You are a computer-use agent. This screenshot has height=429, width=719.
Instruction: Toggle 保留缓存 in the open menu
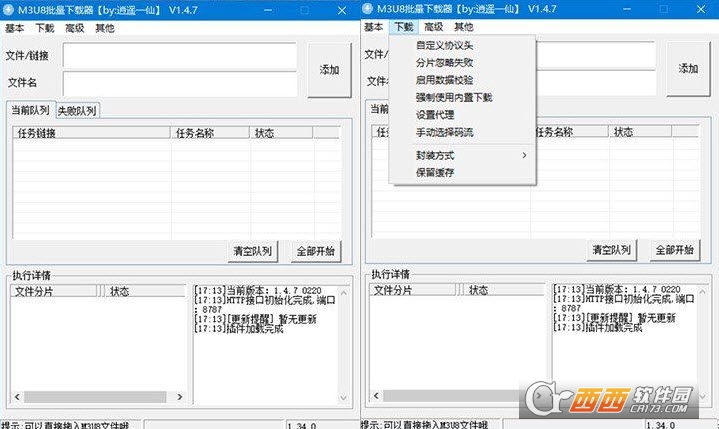(435, 172)
